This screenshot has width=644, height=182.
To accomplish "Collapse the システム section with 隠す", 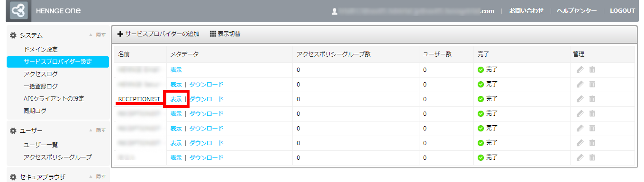I will [x=97, y=35].
